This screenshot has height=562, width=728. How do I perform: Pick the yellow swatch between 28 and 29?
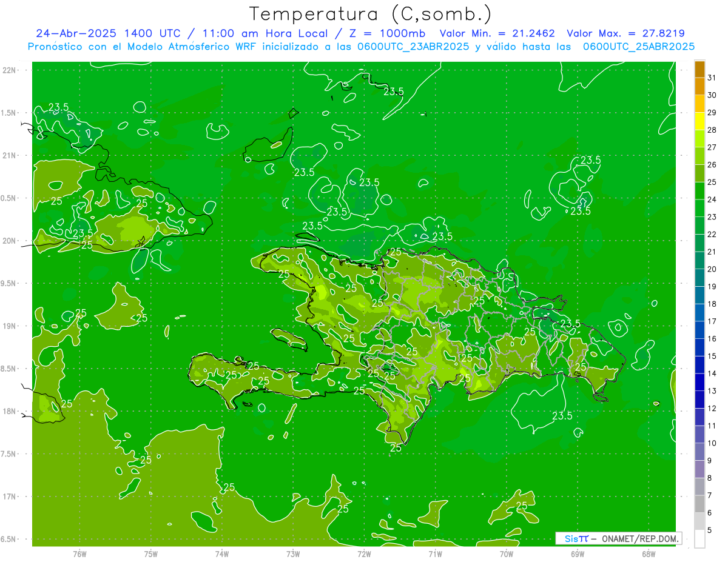point(699,121)
